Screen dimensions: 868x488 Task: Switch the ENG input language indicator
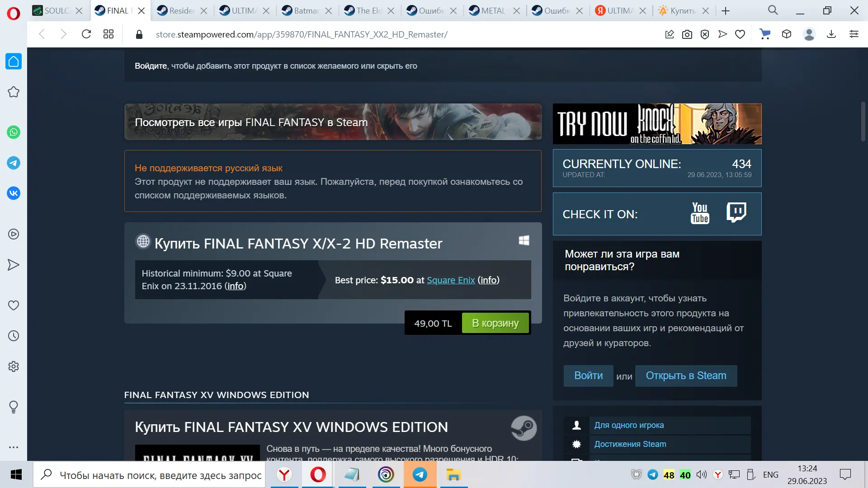tap(771, 474)
